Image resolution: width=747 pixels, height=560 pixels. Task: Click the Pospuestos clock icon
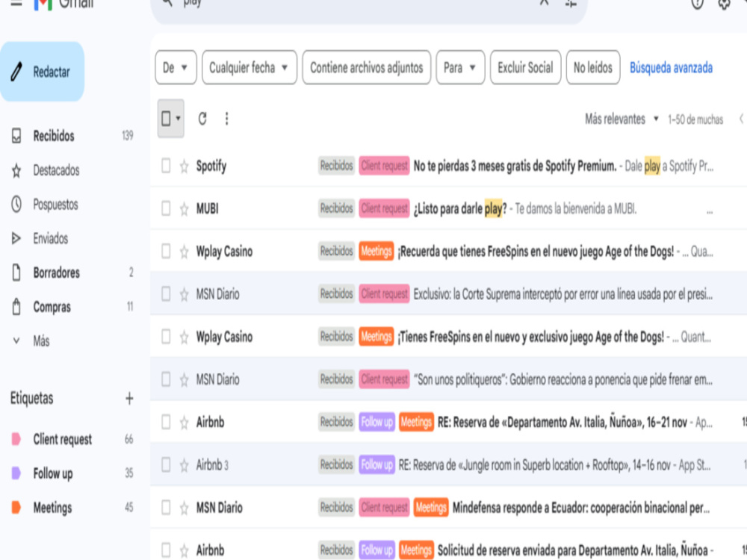tap(16, 205)
